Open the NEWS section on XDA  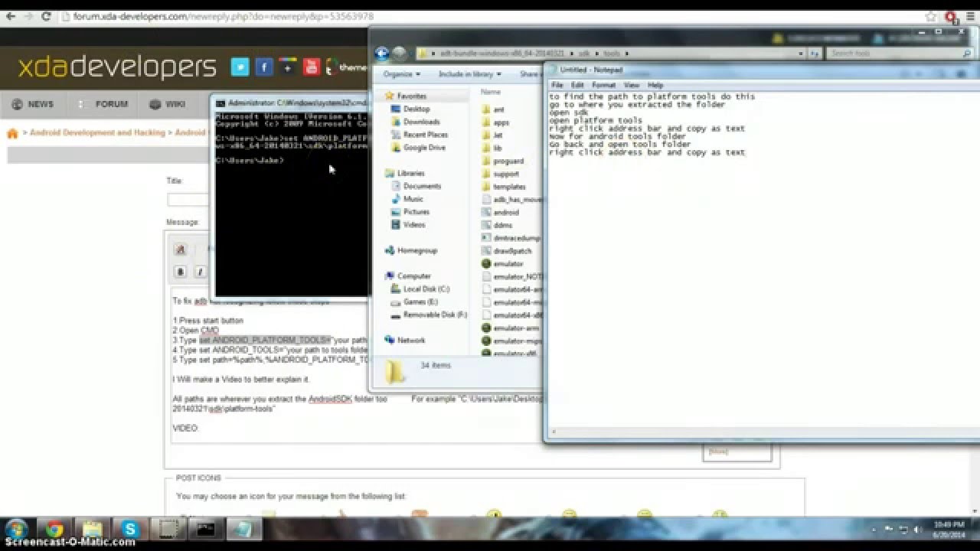click(x=33, y=104)
